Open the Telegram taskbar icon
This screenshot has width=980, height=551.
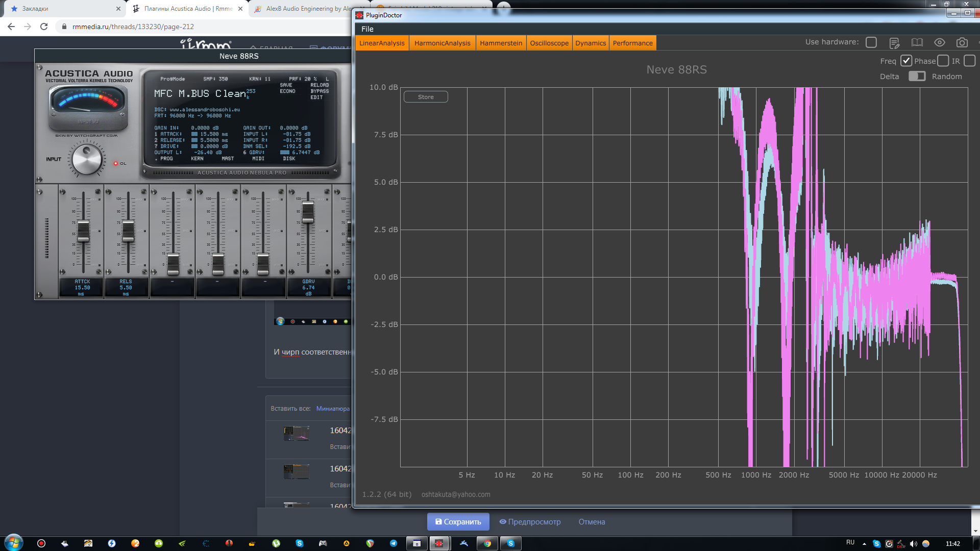394,543
